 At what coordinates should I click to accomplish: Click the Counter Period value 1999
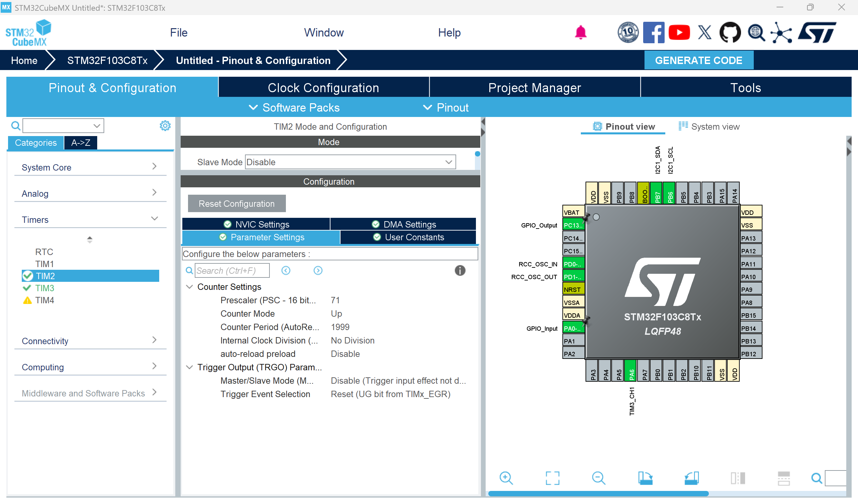340,327
